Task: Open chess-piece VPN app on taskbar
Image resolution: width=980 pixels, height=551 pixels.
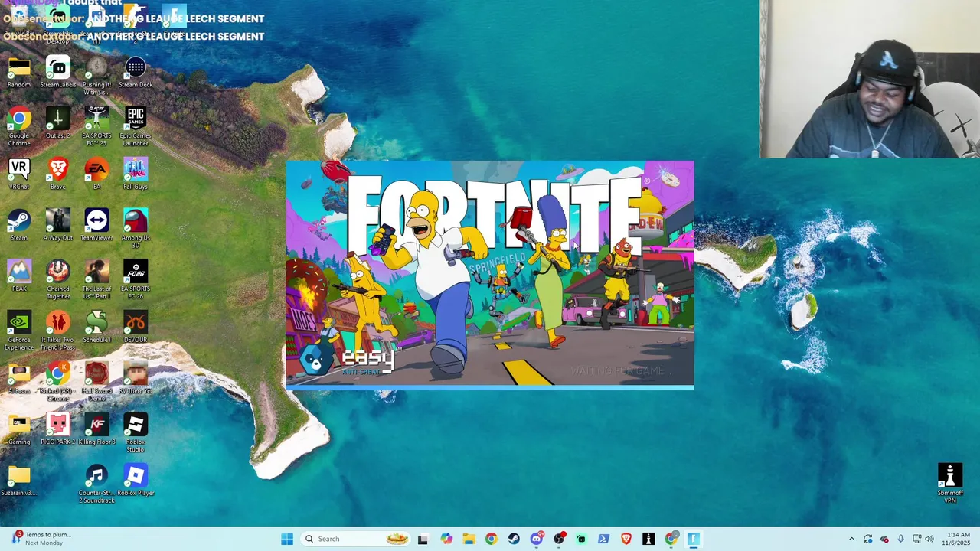Action: pos(648,539)
